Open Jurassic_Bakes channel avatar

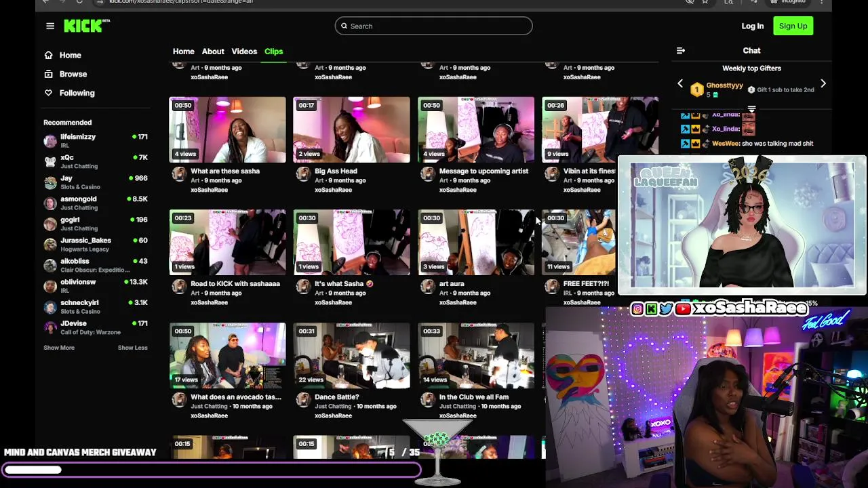tap(50, 245)
